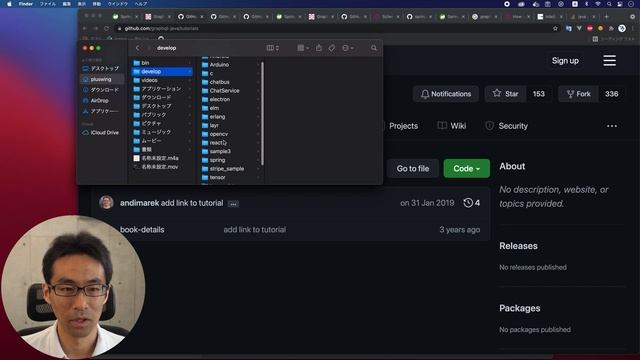The height and width of the screenshot is (360, 640).
Task: Select the 名称未設定.m4a file
Action: click(x=162, y=158)
